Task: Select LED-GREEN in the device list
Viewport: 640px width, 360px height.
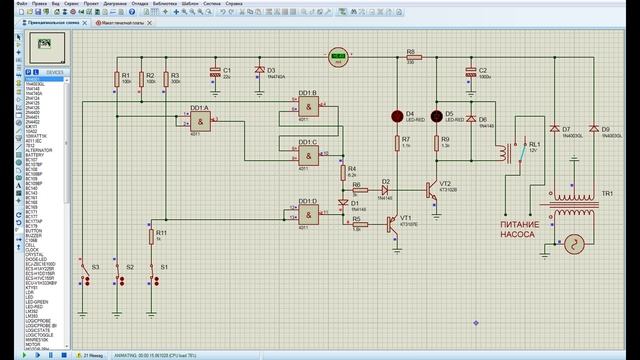Action: (x=37, y=302)
